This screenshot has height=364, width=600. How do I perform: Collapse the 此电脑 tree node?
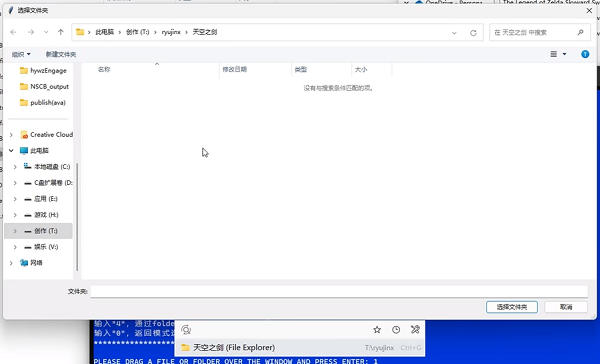[11, 151]
